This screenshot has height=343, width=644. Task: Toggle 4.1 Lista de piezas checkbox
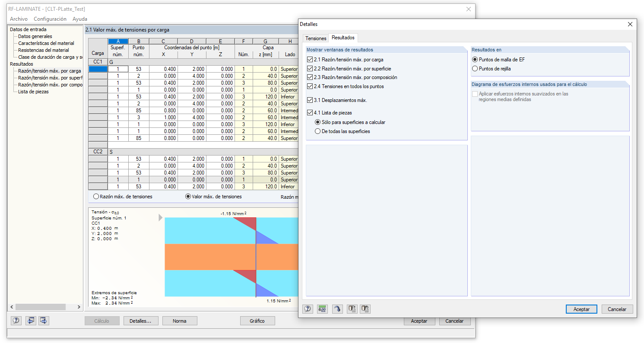[x=310, y=113]
